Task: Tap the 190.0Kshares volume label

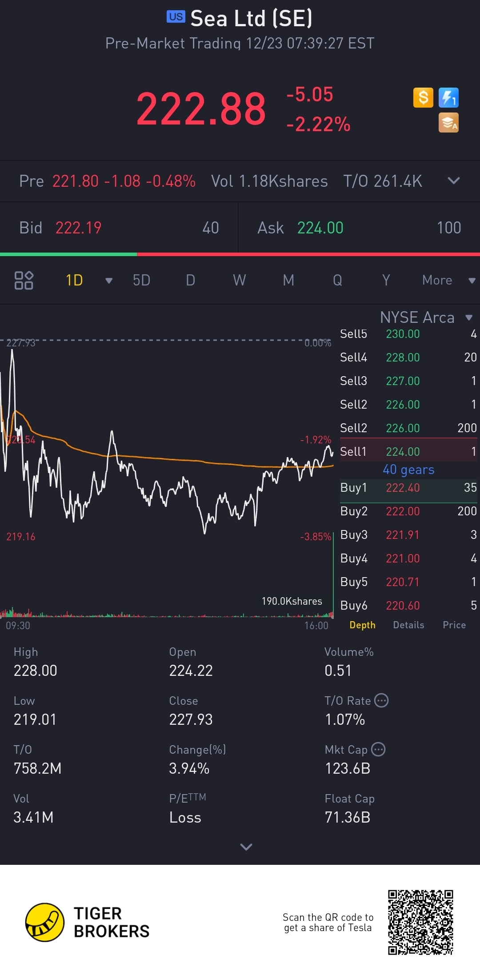Action: (292, 601)
